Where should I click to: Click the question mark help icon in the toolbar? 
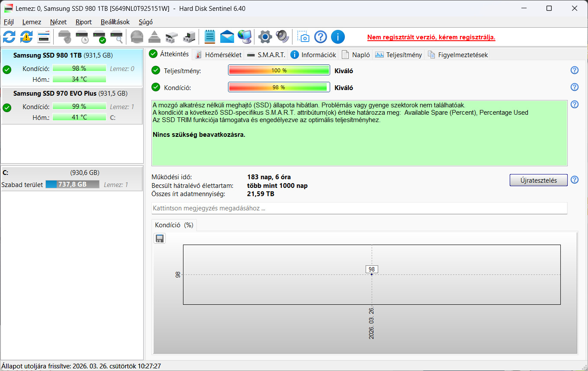coord(321,37)
